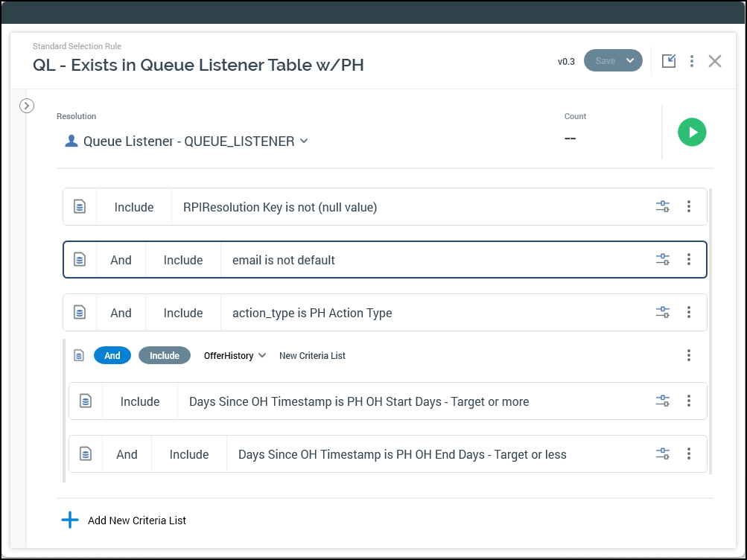Viewport: 747px width, 560px height.
Task: Open filter settings on the email criterion
Action: (x=662, y=259)
